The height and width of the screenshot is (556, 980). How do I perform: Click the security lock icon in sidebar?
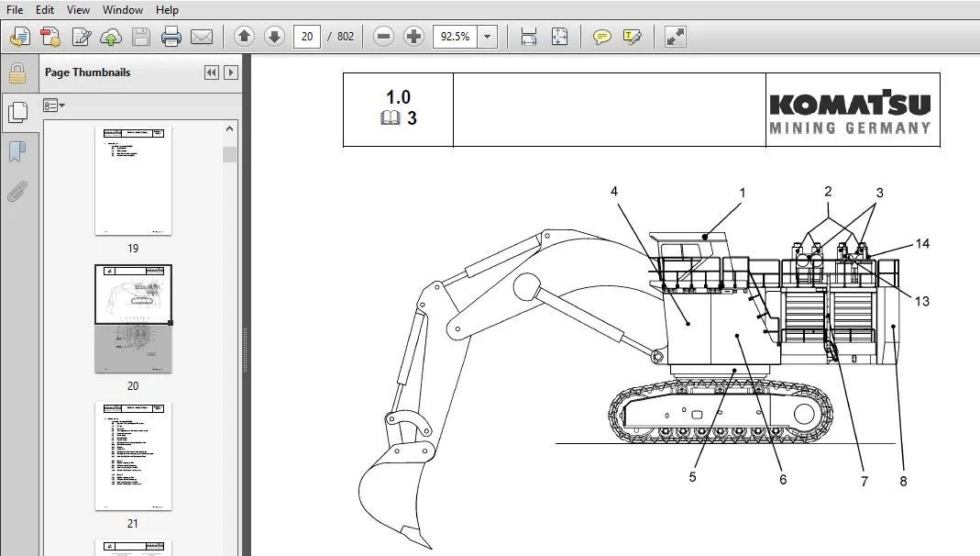pos(17,73)
